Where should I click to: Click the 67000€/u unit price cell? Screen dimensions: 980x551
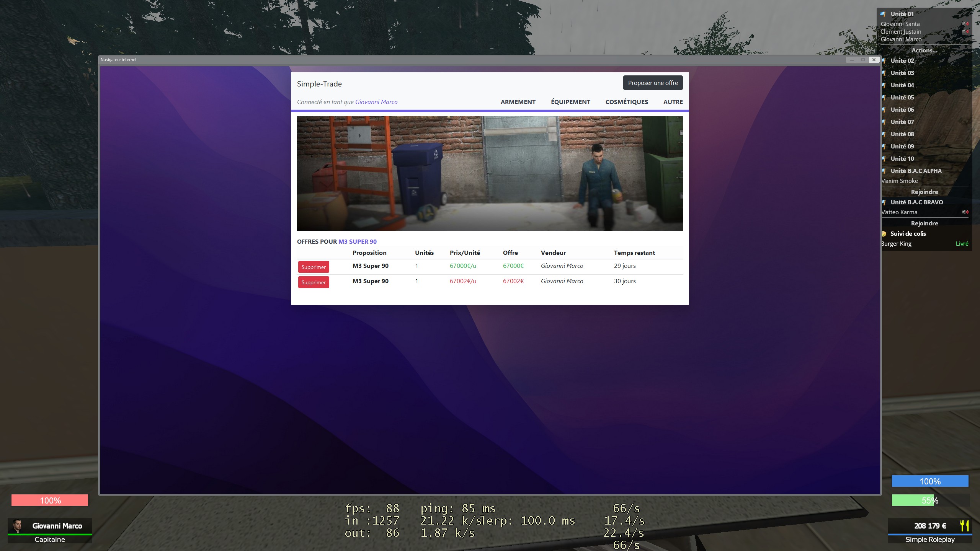463,266
